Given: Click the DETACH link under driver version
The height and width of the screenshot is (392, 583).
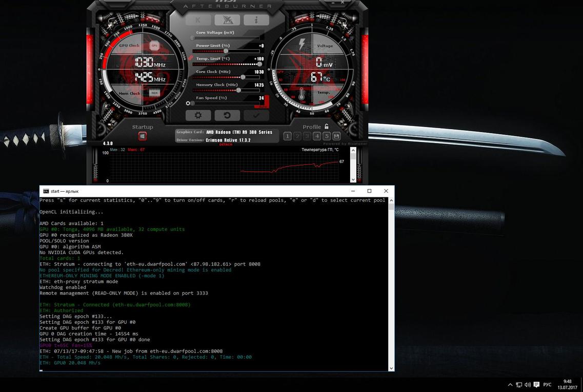Looking at the screenshot, I should tap(226, 145).
